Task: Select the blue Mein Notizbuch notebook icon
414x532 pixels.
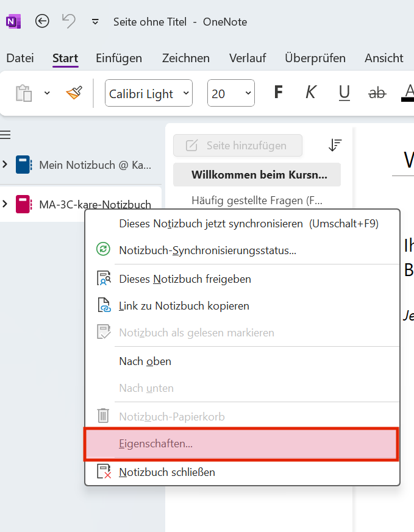Action: click(x=24, y=165)
